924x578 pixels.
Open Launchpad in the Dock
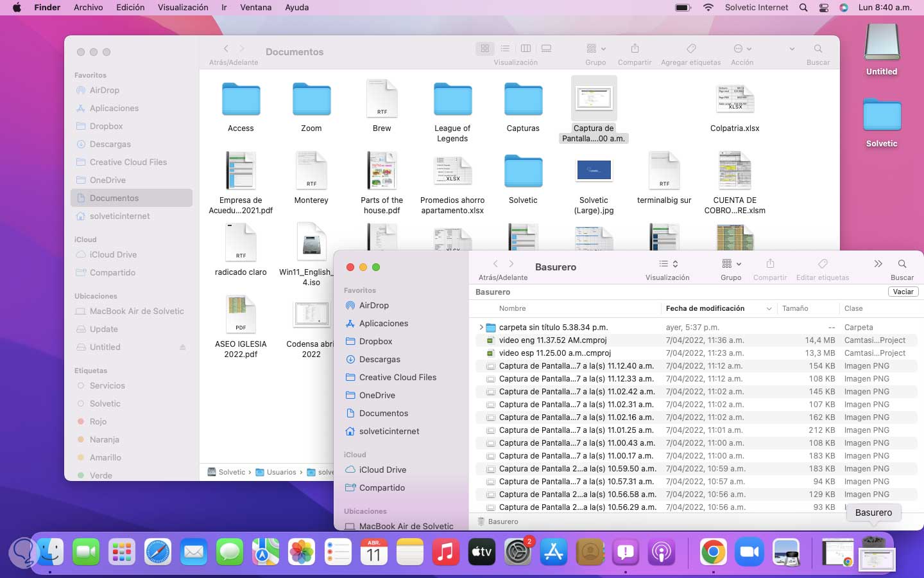tap(122, 551)
